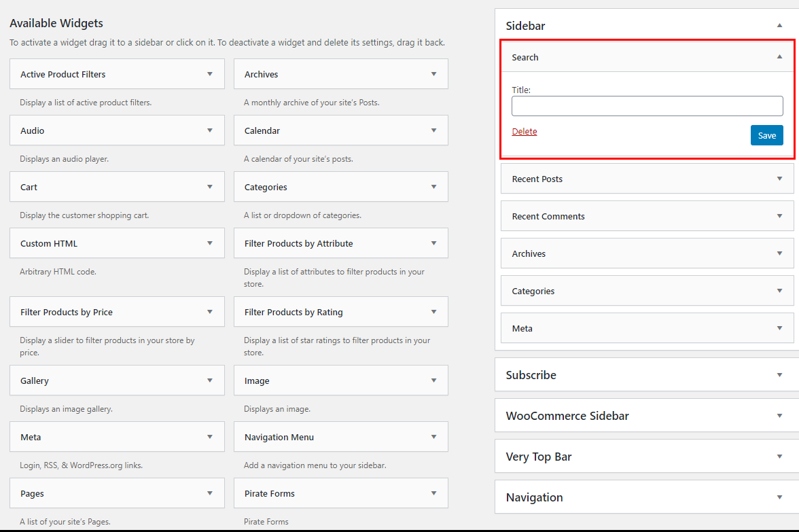Collapse the Sidebar panel
The width and height of the screenshot is (799, 532).
coord(779,25)
